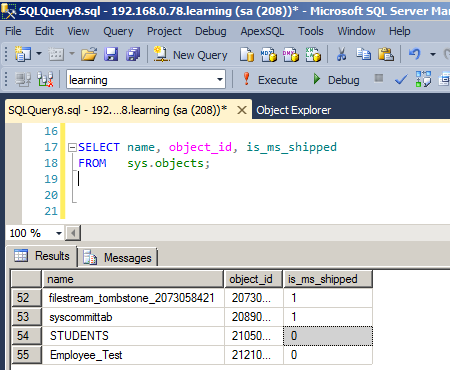This screenshot has height=370, width=450.
Task: Click the filestream_tombstone_2073058421 cell
Action: pyautogui.click(x=132, y=298)
